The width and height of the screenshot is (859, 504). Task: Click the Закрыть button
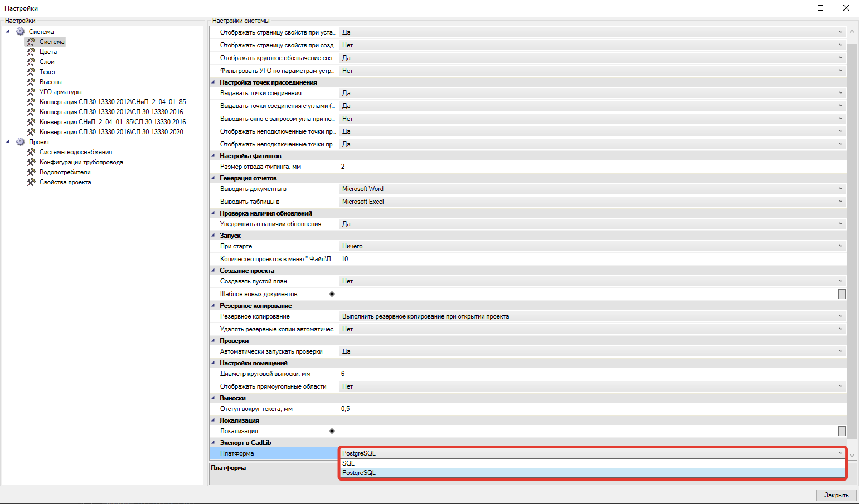tap(836, 495)
